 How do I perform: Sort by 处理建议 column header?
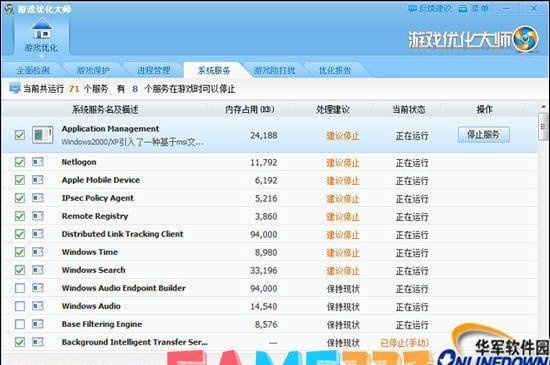pyautogui.click(x=333, y=109)
